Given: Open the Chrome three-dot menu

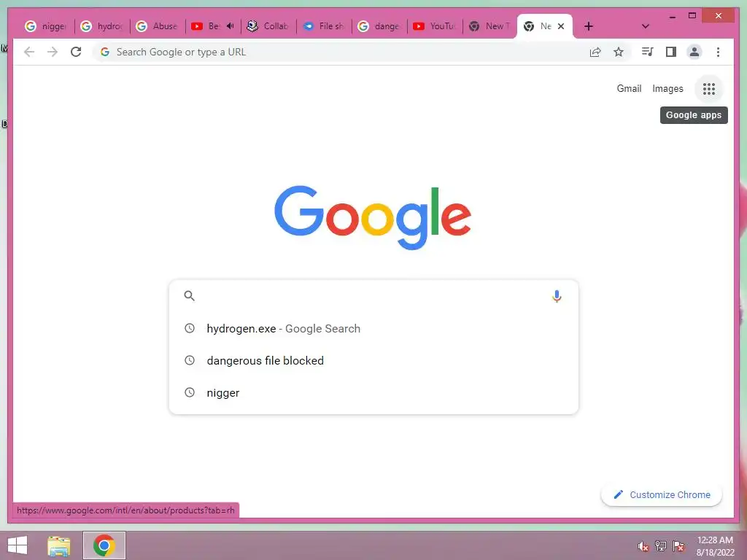Looking at the screenshot, I should [718, 52].
